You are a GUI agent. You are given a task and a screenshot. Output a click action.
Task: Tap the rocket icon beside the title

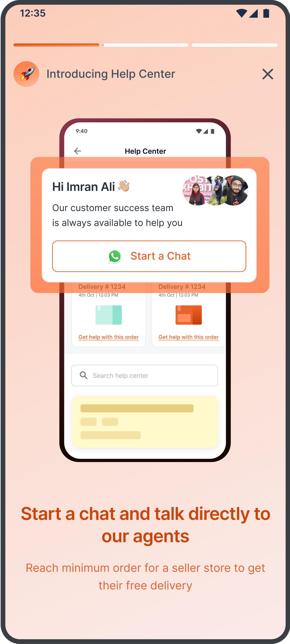pos(26,74)
